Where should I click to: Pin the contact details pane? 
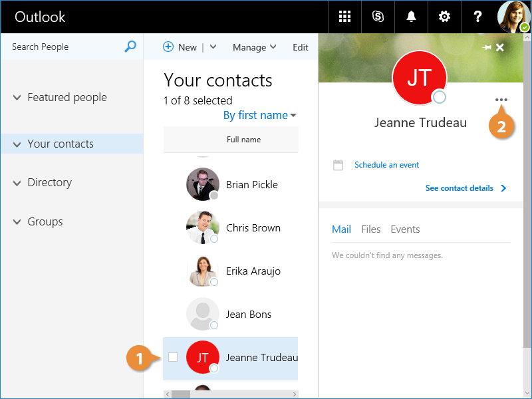click(487, 48)
